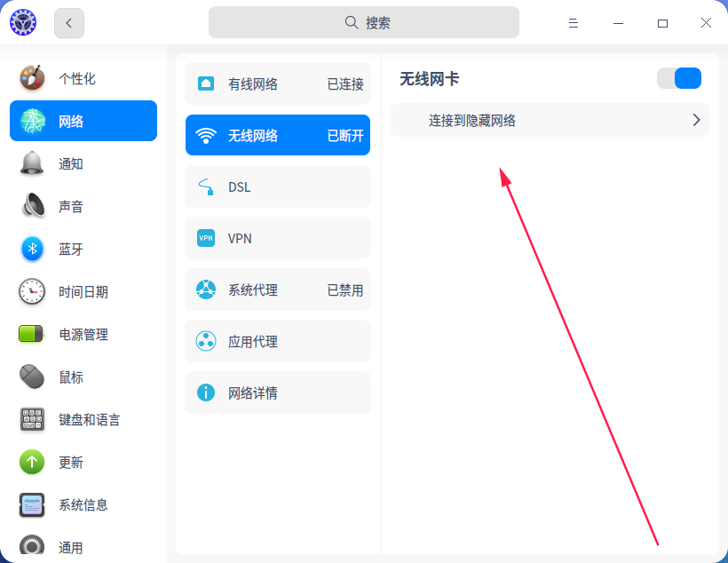Open the 更新 (Updates) settings entry
Viewport: 728px width, 563px height.
coord(31,462)
